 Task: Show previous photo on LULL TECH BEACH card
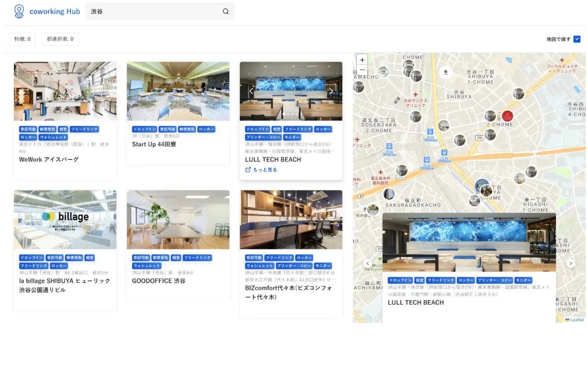[x=252, y=91]
